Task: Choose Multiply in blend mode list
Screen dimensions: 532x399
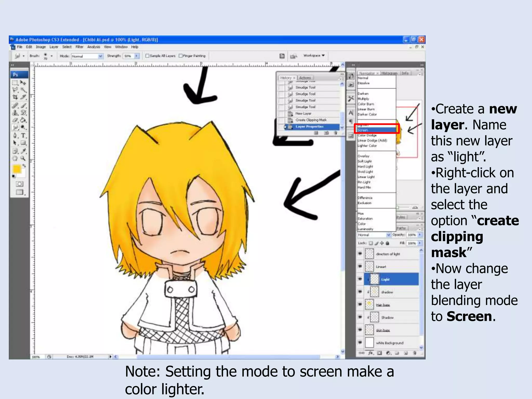Action: click(x=377, y=99)
